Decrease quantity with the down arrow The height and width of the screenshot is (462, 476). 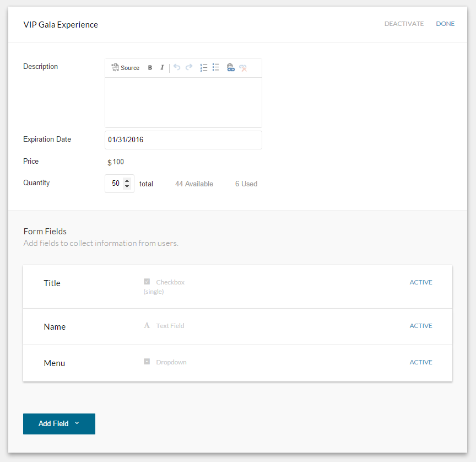click(x=127, y=186)
